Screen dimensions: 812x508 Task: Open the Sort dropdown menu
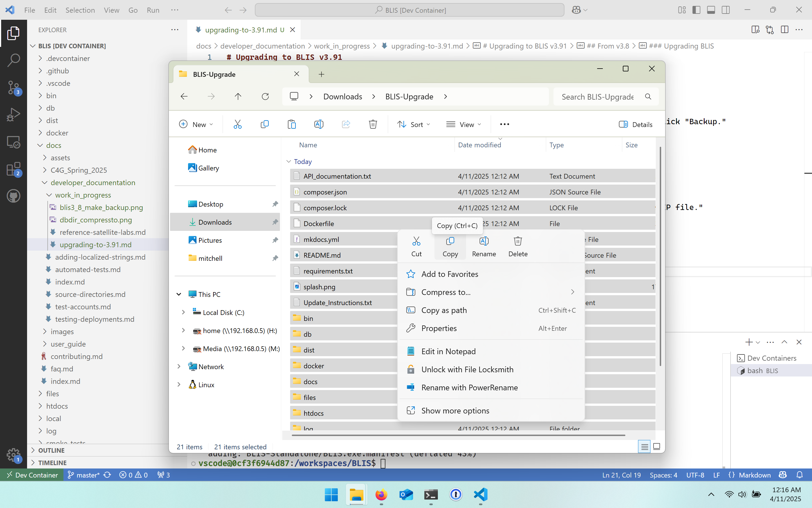coord(413,124)
